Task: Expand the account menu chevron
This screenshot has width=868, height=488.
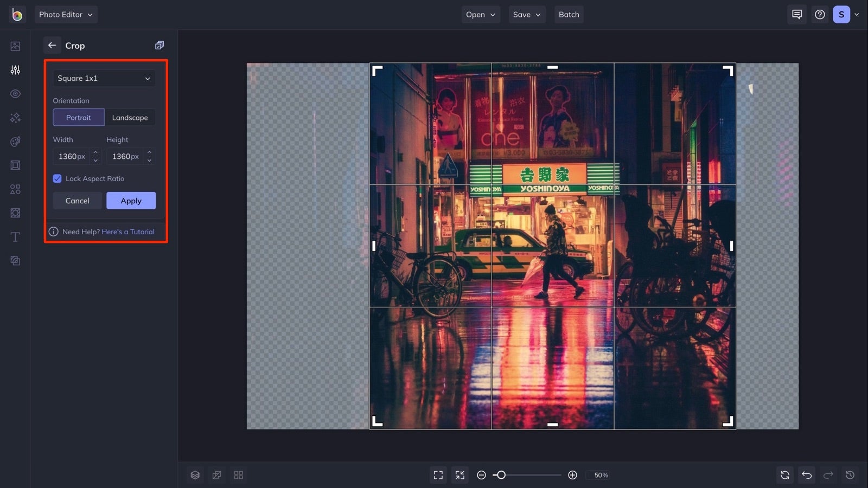Action: tap(858, 15)
